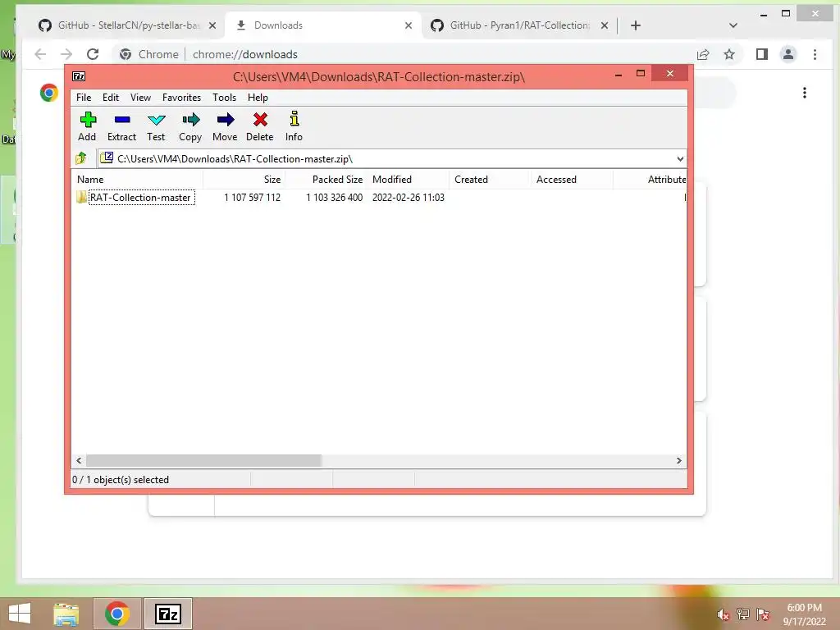Open Chrome side panel icon
Screen dimensions: 840x630
point(762,54)
